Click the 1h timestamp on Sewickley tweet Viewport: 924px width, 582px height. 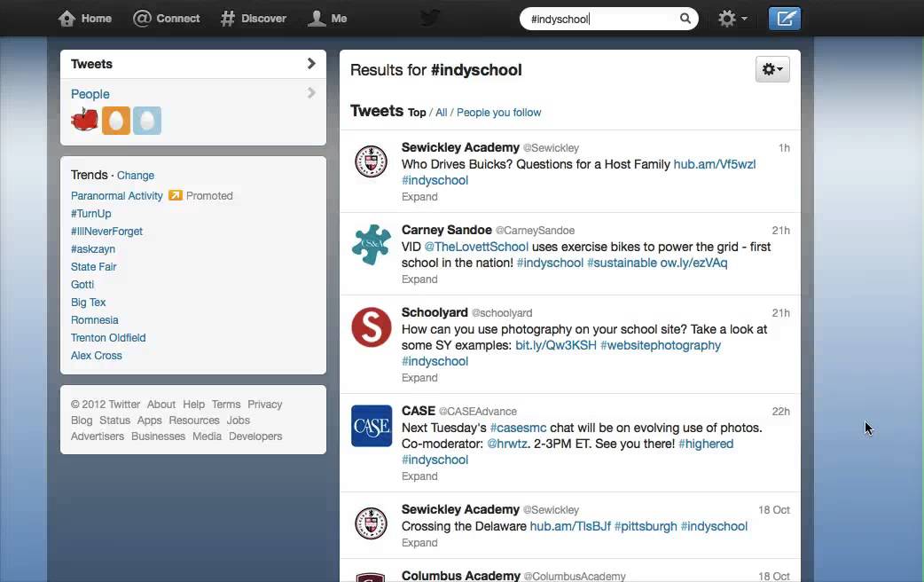pyautogui.click(x=784, y=148)
